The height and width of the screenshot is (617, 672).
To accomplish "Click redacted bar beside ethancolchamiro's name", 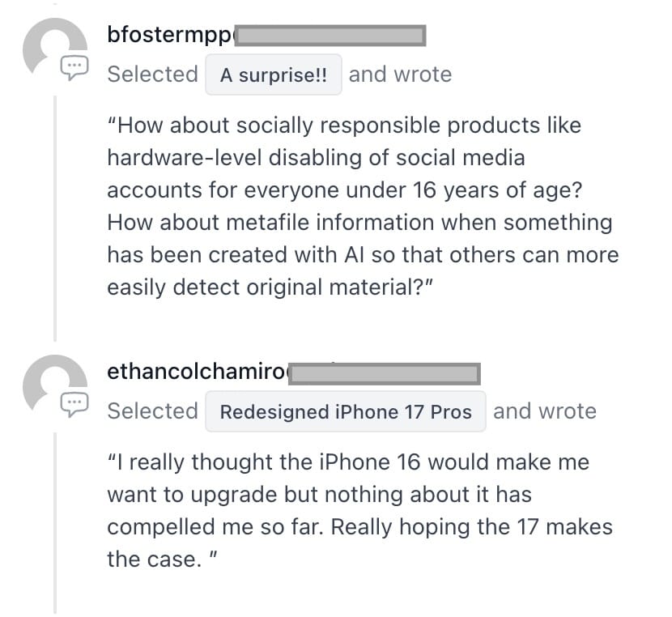I will (x=385, y=373).
